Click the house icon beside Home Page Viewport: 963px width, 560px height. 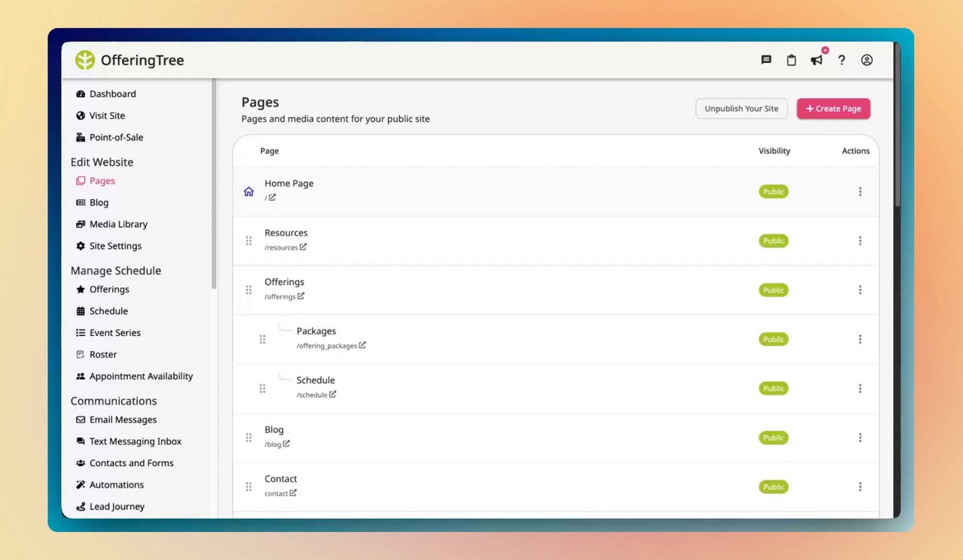coord(249,192)
